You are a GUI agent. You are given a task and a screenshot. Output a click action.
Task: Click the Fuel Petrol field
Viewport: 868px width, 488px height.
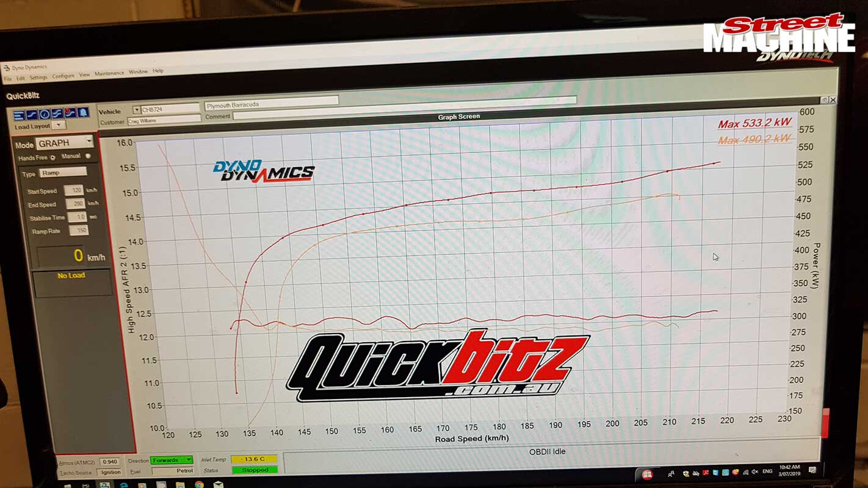pos(173,471)
